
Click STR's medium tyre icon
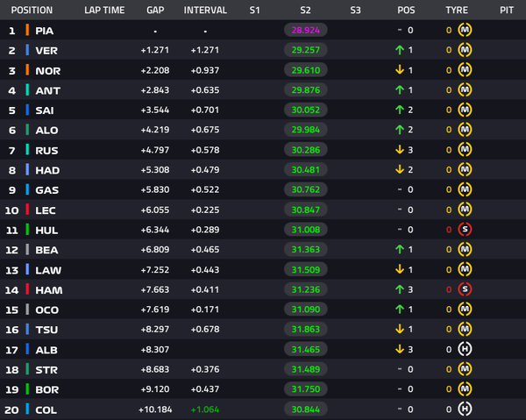[x=465, y=369]
